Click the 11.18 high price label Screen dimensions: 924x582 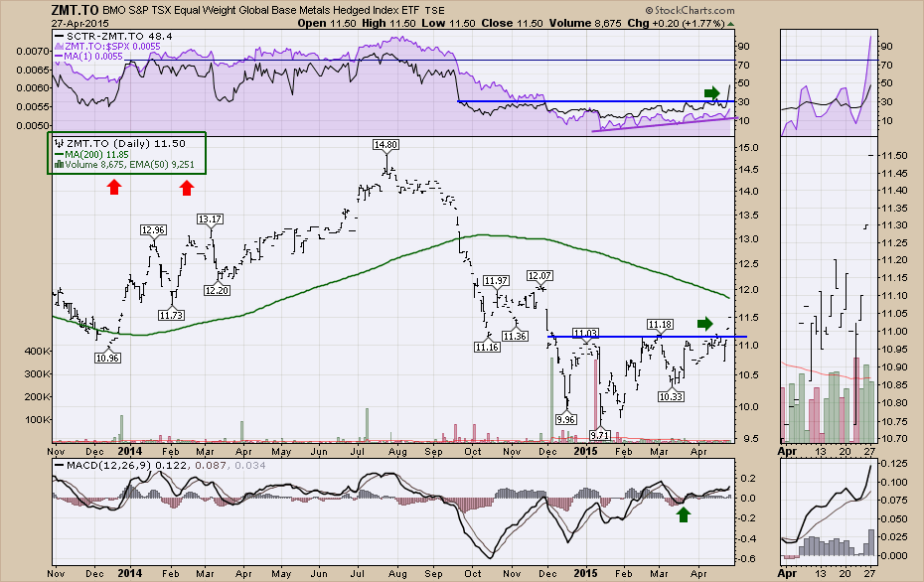(x=660, y=325)
